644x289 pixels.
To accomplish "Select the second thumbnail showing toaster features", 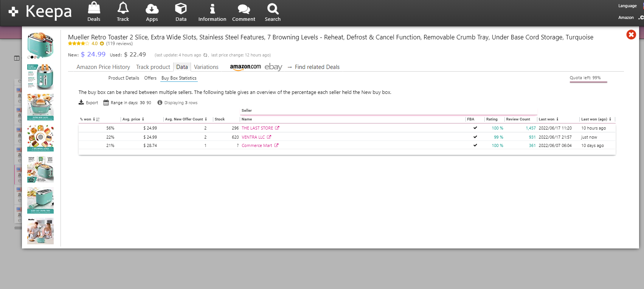I will [40, 77].
